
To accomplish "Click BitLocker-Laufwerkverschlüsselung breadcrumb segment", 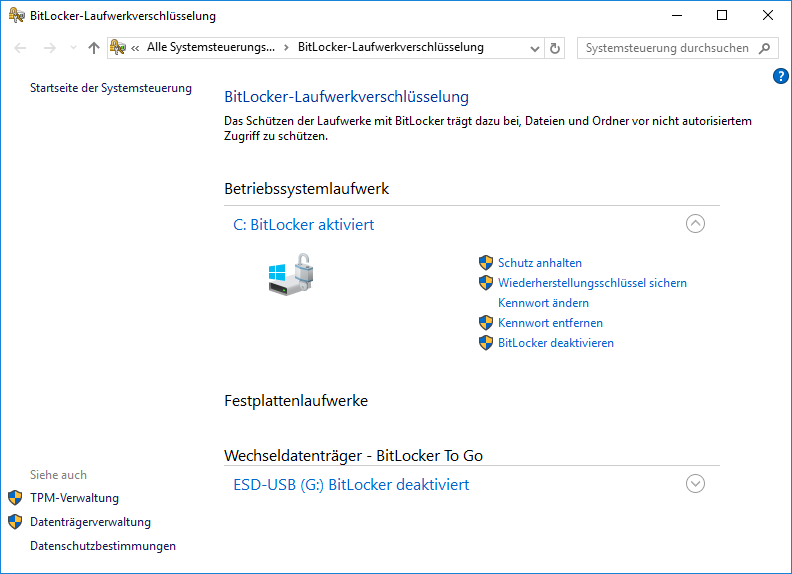I will 390,47.
